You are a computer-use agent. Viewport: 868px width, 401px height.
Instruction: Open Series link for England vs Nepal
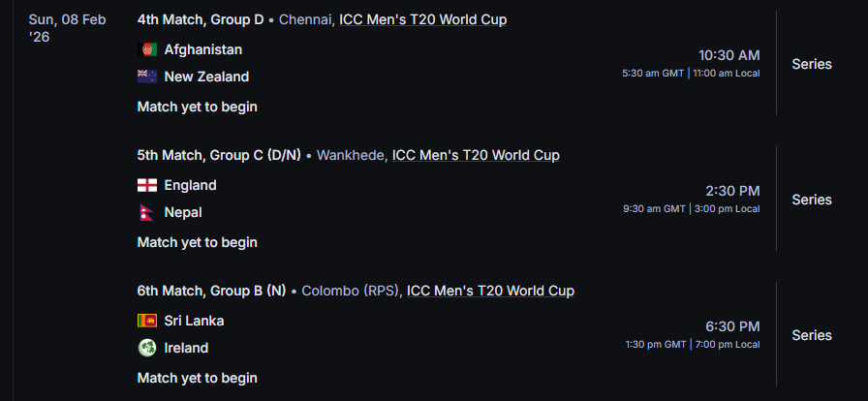click(x=812, y=200)
